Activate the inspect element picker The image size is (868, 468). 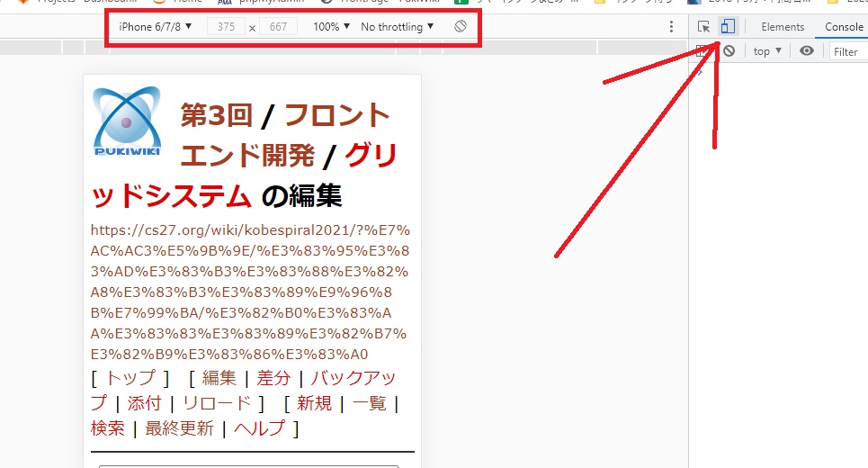click(x=704, y=27)
